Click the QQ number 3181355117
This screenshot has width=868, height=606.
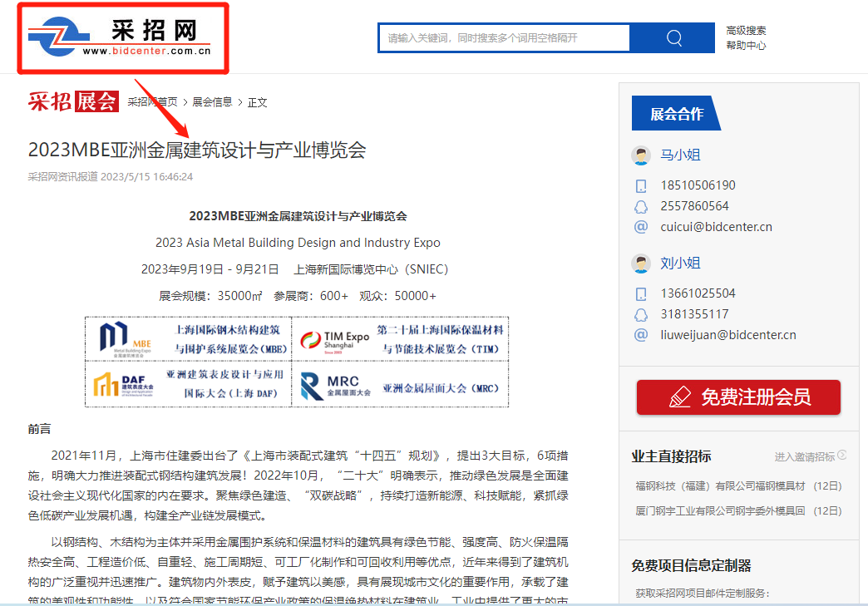tap(694, 313)
